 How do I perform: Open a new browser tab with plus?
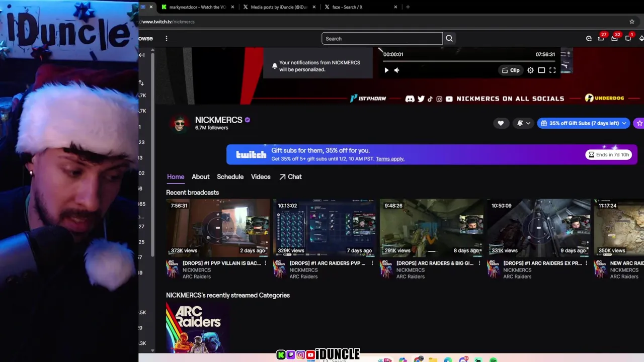408,7
